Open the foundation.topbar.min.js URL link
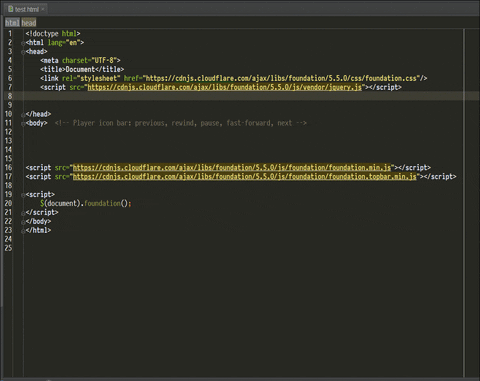 245,176
